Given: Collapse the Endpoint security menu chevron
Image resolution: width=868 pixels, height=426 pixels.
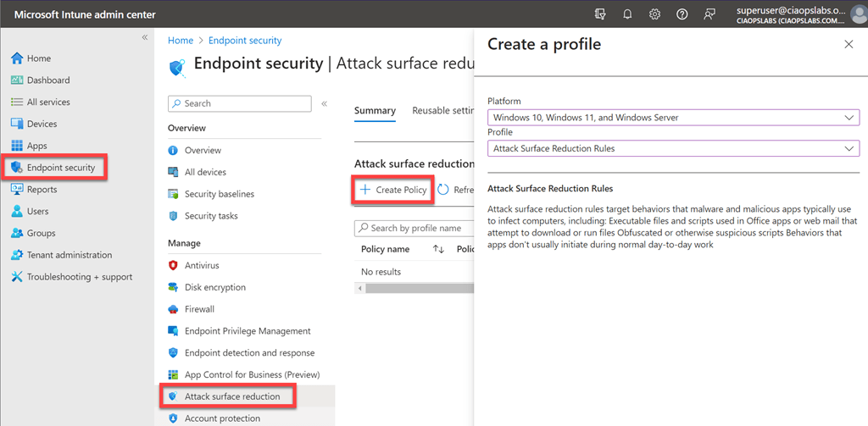Looking at the screenshot, I should (x=325, y=103).
